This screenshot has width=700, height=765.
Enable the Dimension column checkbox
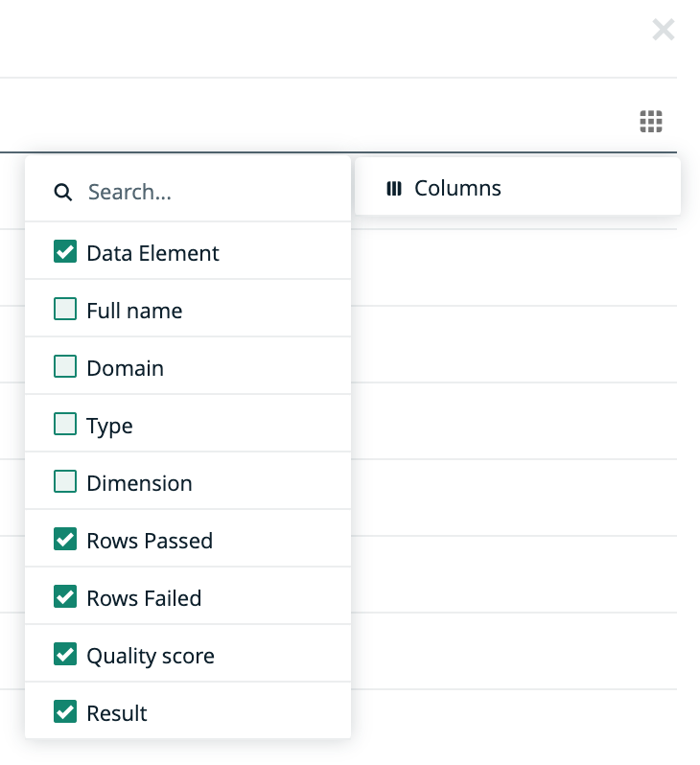click(x=65, y=482)
